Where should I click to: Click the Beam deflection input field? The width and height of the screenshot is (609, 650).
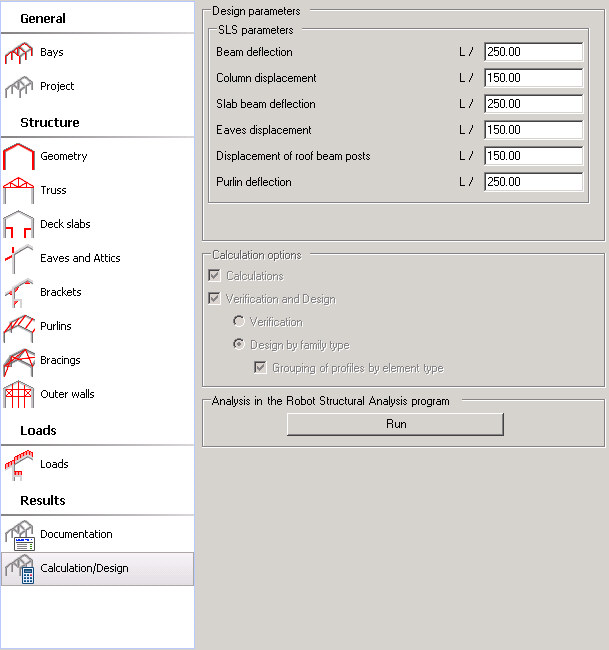pos(533,52)
